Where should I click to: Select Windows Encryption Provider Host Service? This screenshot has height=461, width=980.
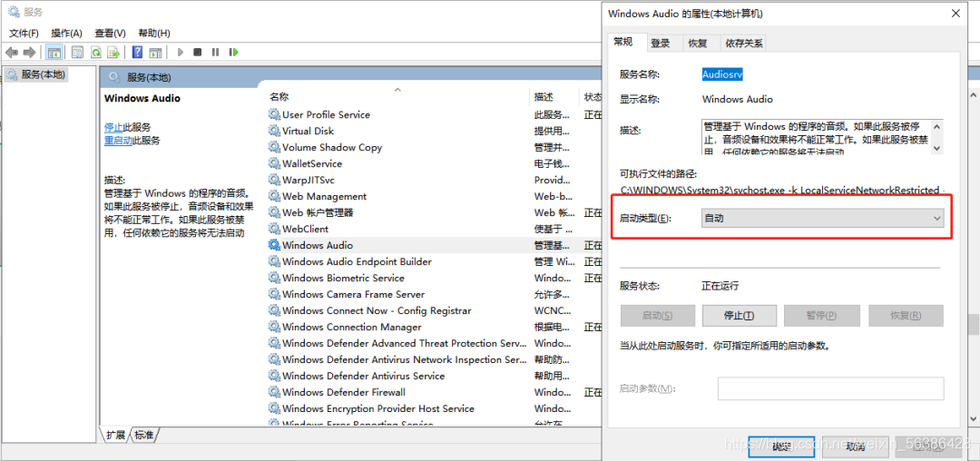point(378,408)
